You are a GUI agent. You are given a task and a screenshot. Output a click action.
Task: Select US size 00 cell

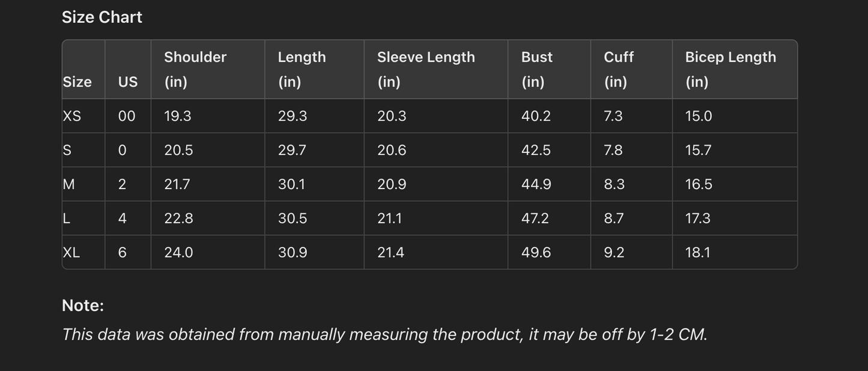pos(127,116)
